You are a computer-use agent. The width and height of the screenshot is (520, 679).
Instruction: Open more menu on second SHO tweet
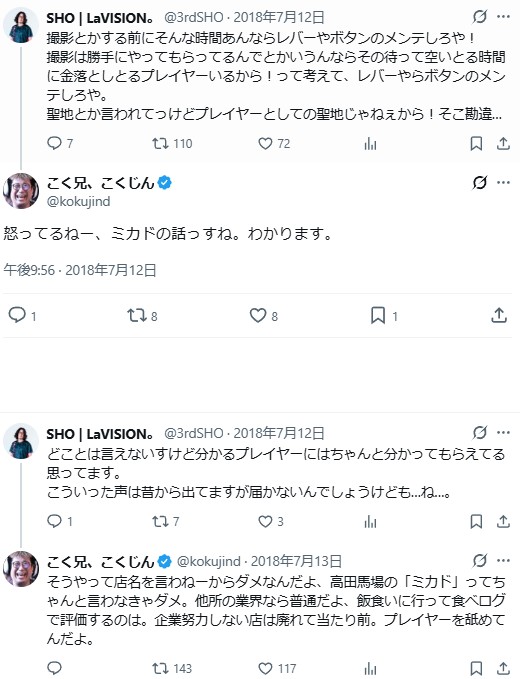(504, 433)
